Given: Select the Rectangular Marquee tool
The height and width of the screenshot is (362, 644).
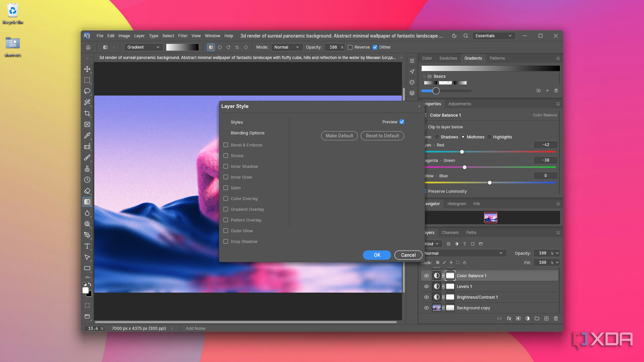Looking at the screenshot, I should (87, 80).
